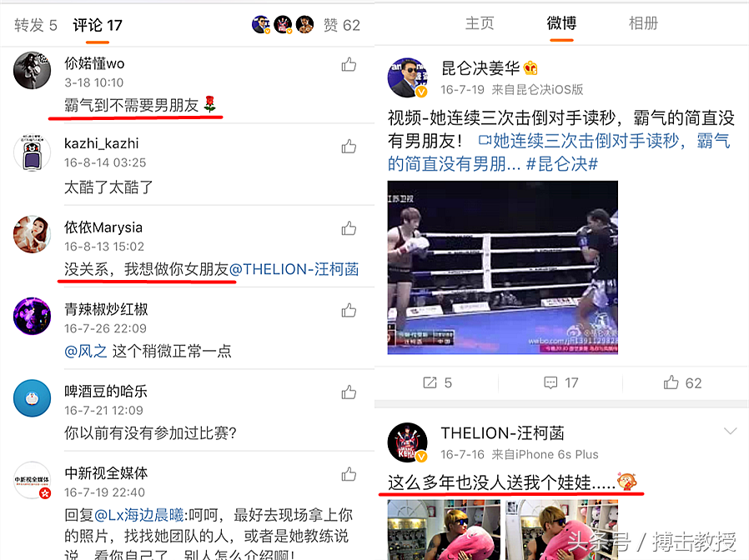Like the 中新视全媒体 comment
This screenshot has height=560, width=749.
tap(349, 474)
